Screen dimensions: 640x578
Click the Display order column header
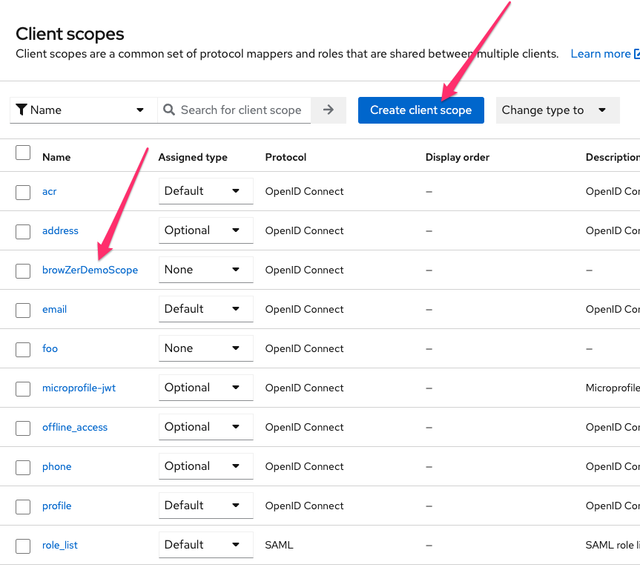click(457, 157)
